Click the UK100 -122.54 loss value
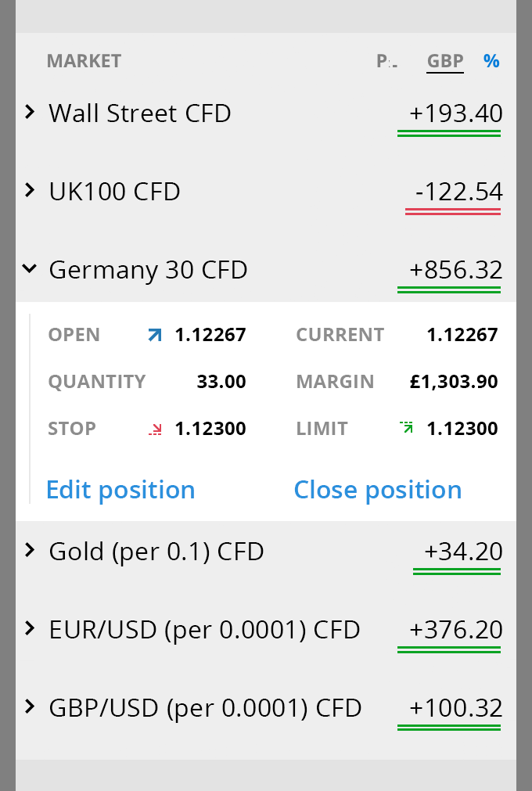Screen dimensions: 532x791 click(x=458, y=192)
